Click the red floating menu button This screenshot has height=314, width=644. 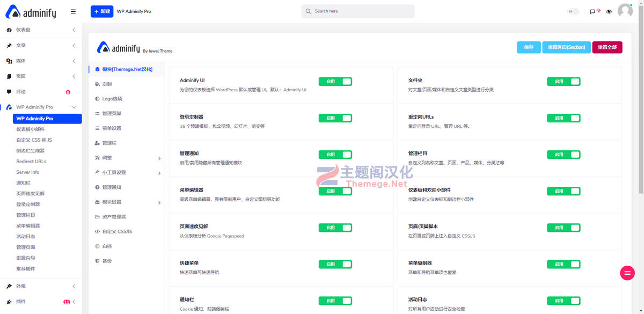(627, 273)
